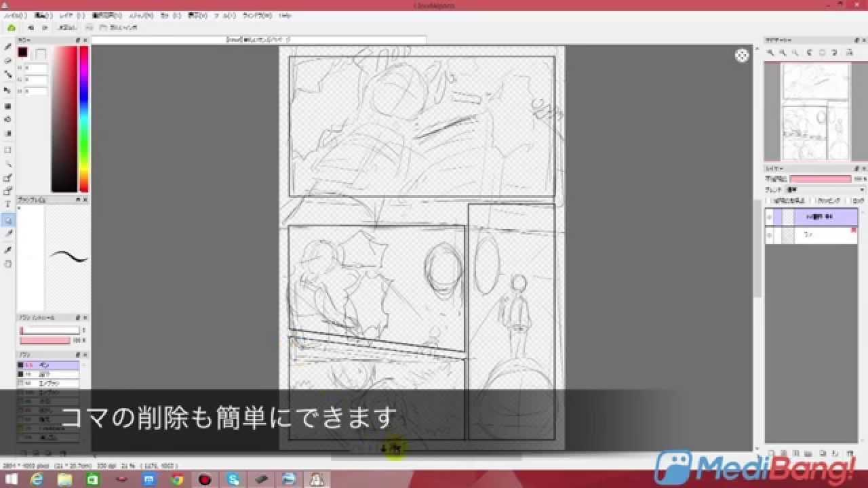
Task: Select the third brush (airbrush) in list
Action: point(47,383)
